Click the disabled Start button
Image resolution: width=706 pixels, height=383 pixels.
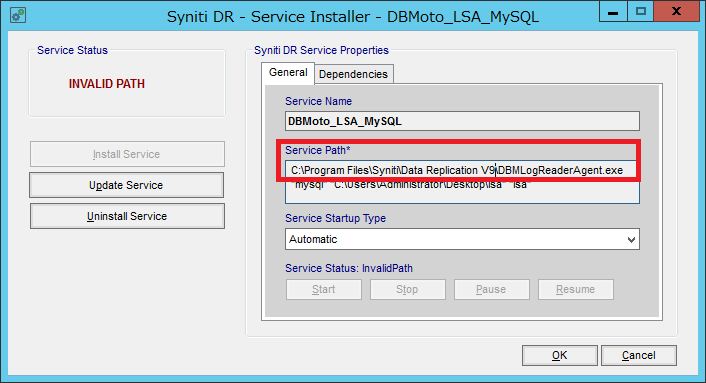324,289
